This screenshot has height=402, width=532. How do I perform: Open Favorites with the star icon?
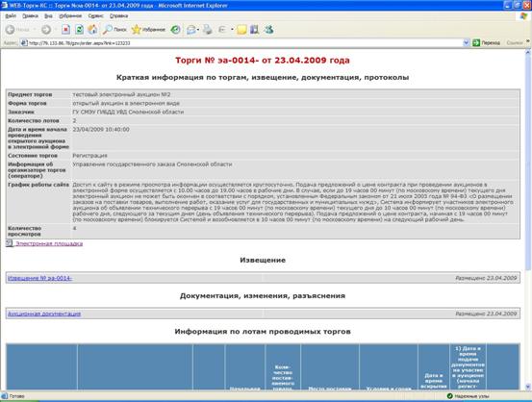coord(136,30)
